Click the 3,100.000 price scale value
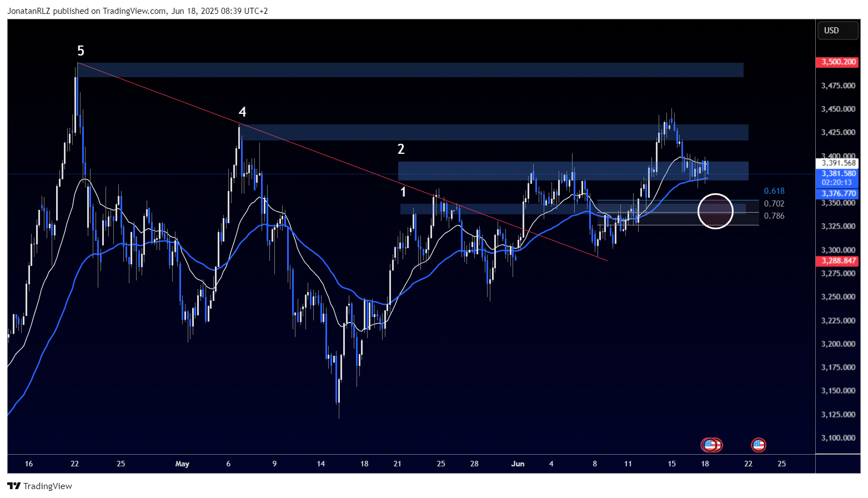 tap(838, 437)
